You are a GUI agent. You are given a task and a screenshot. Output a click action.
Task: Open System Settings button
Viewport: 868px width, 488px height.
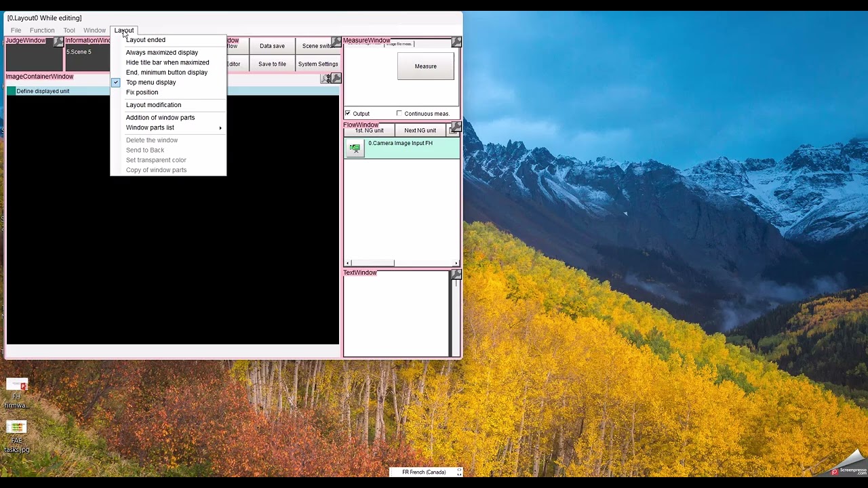[x=318, y=64]
